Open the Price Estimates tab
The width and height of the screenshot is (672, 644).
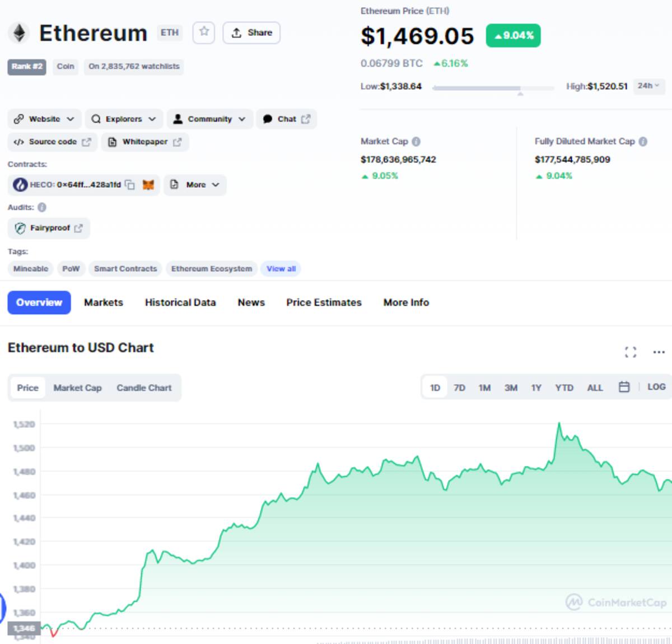[x=324, y=302]
